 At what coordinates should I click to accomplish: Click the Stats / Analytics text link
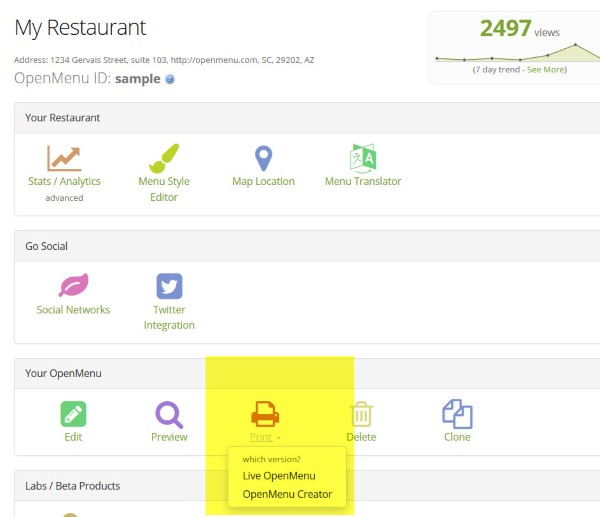tap(64, 182)
